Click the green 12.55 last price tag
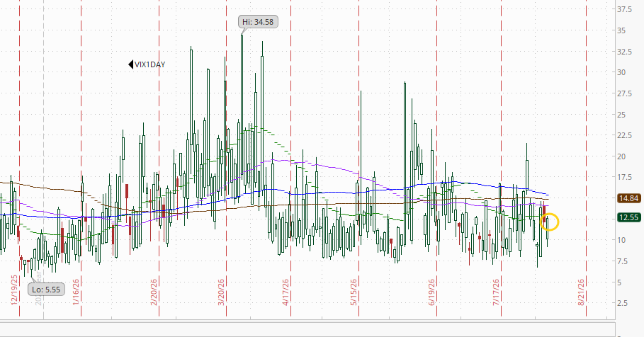 tap(629, 217)
